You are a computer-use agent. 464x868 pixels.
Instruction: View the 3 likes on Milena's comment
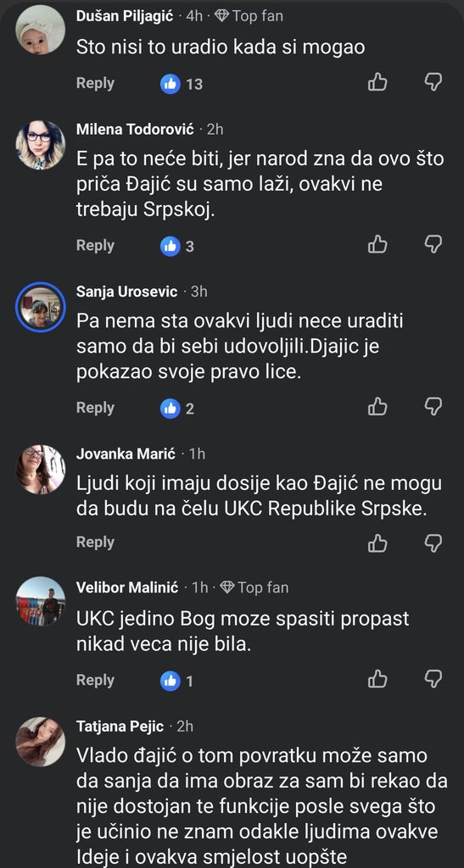click(x=177, y=247)
